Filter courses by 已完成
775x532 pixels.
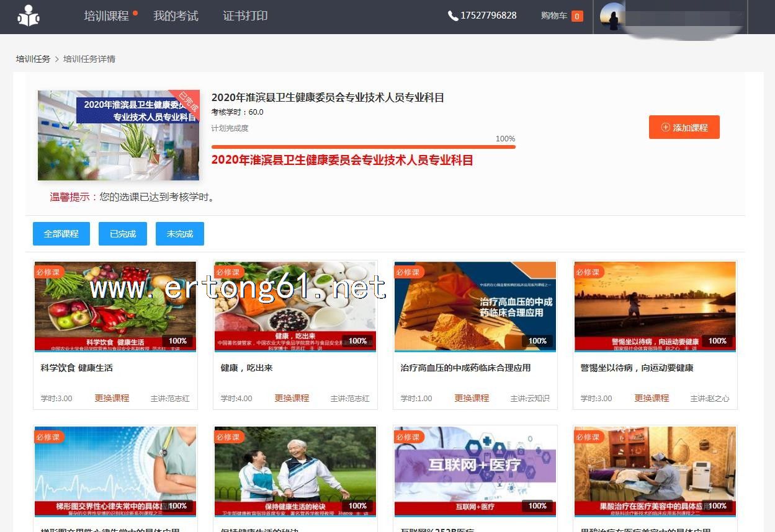pos(123,234)
